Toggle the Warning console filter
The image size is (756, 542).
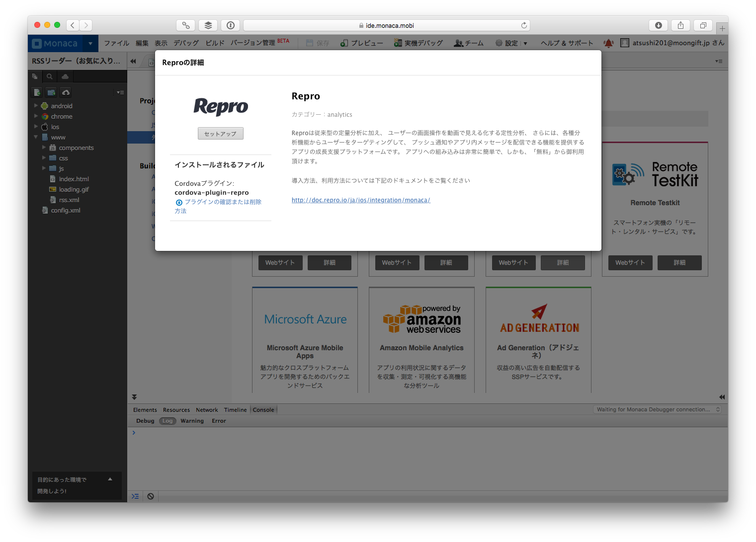click(192, 421)
